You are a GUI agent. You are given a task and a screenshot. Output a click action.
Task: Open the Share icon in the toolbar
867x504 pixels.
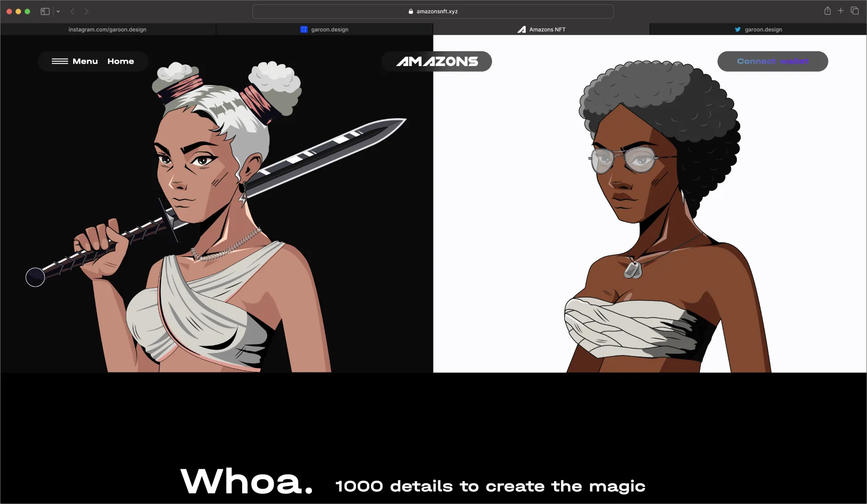pos(827,11)
